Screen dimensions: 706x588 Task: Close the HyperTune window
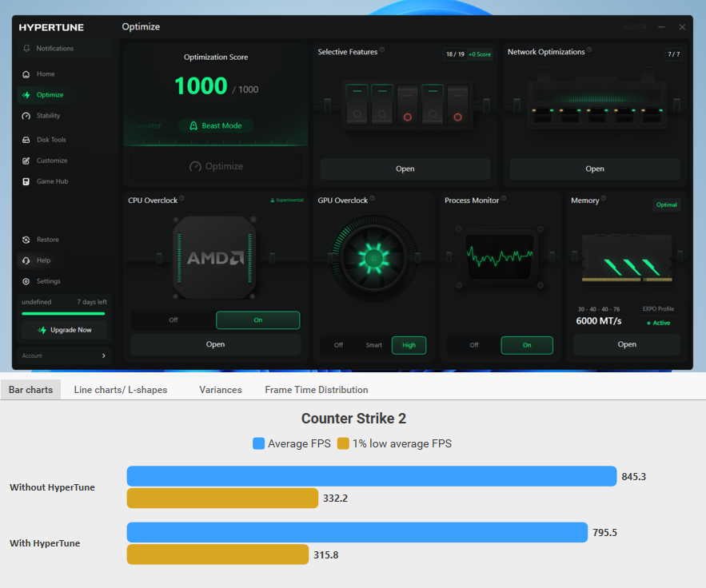[x=682, y=27]
